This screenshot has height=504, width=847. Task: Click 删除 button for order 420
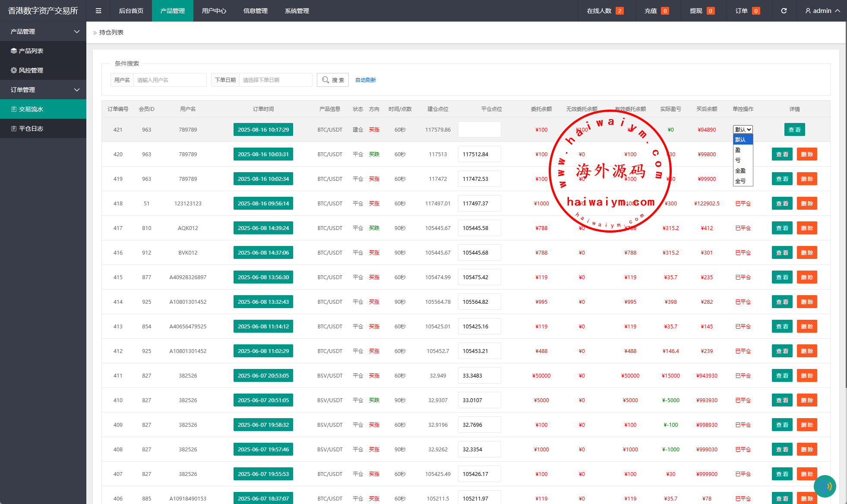coord(806,154)
